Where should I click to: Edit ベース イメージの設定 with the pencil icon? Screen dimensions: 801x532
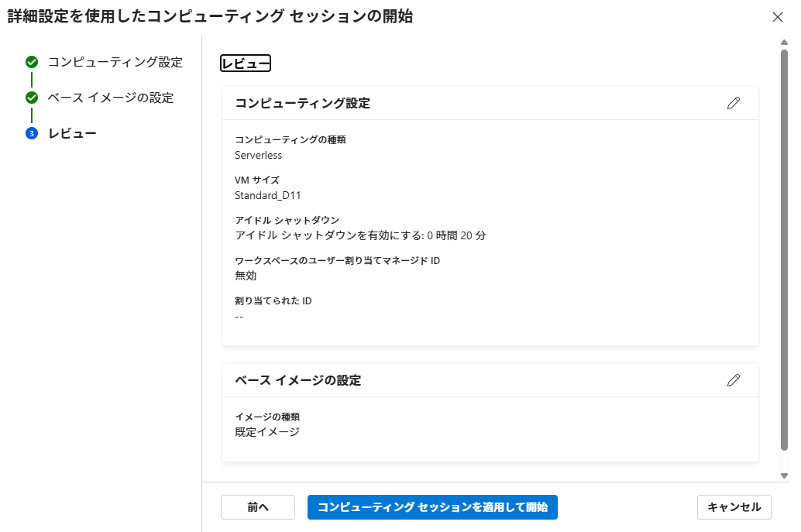pos(734,380)
